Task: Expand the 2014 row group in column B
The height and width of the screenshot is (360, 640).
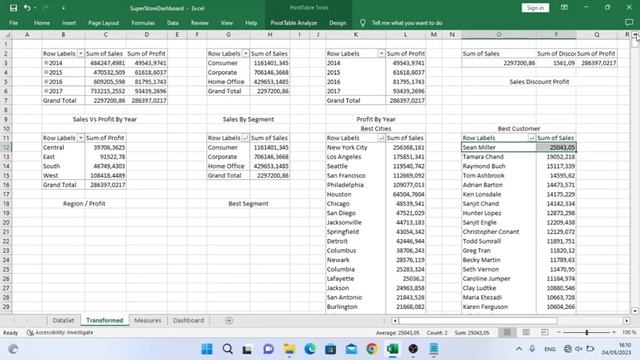Action: click(46, 63)
